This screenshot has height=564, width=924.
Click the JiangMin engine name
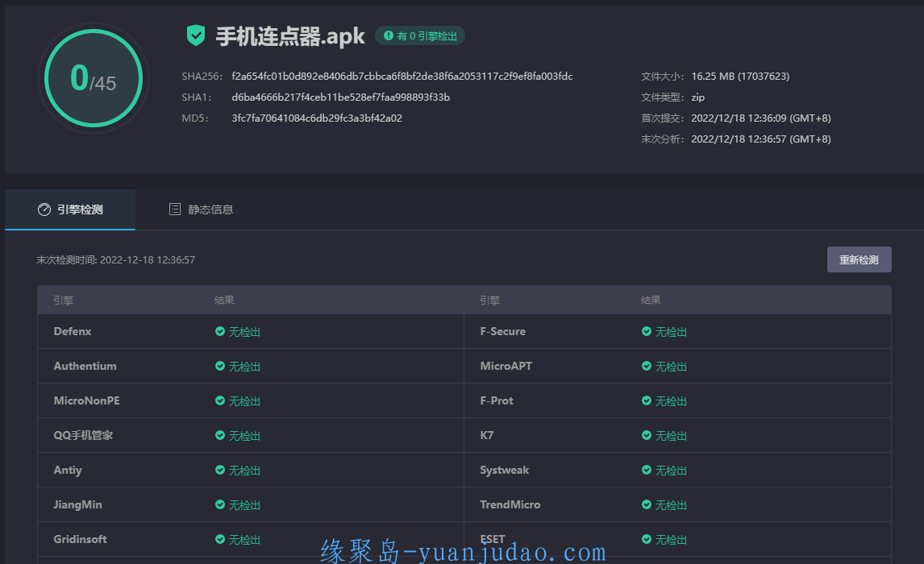77,505
